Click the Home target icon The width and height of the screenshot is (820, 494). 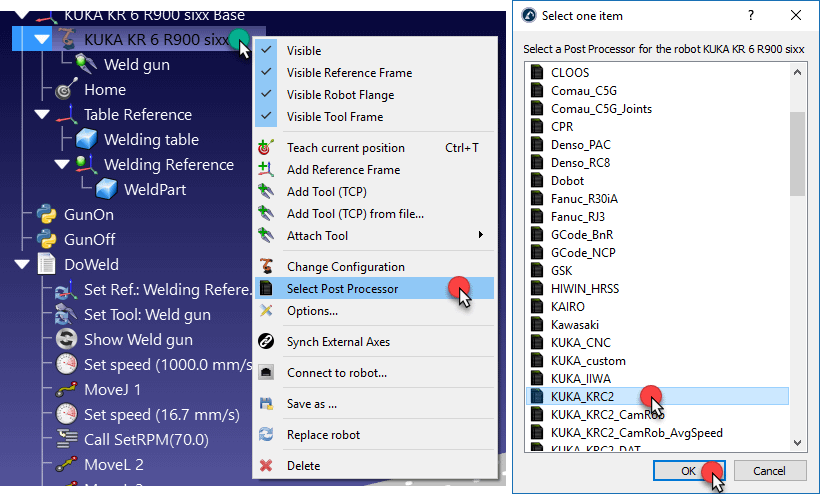pyautogui.click(x=66, y=89)
